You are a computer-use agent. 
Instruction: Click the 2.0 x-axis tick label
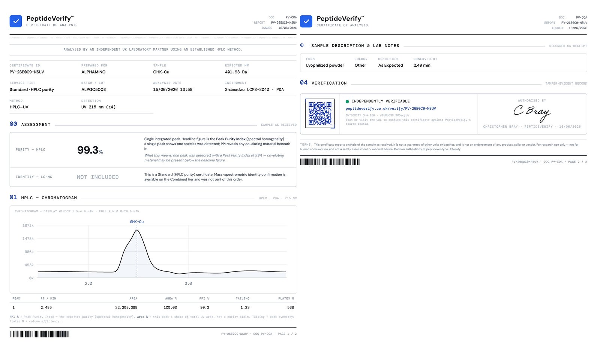point(88,283)
